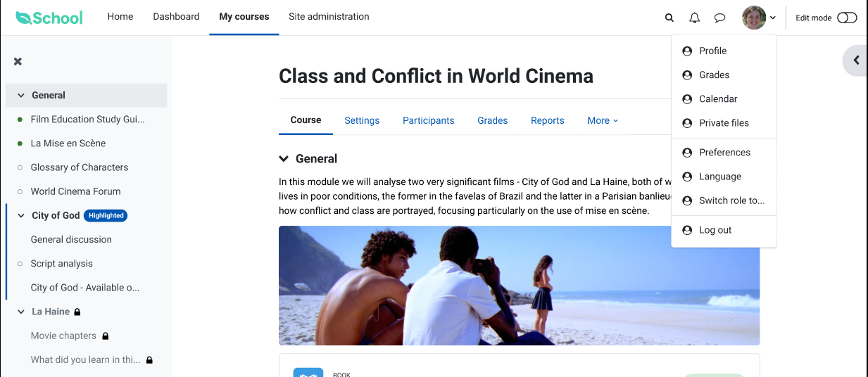Open the notifications bell

[695, 18]
